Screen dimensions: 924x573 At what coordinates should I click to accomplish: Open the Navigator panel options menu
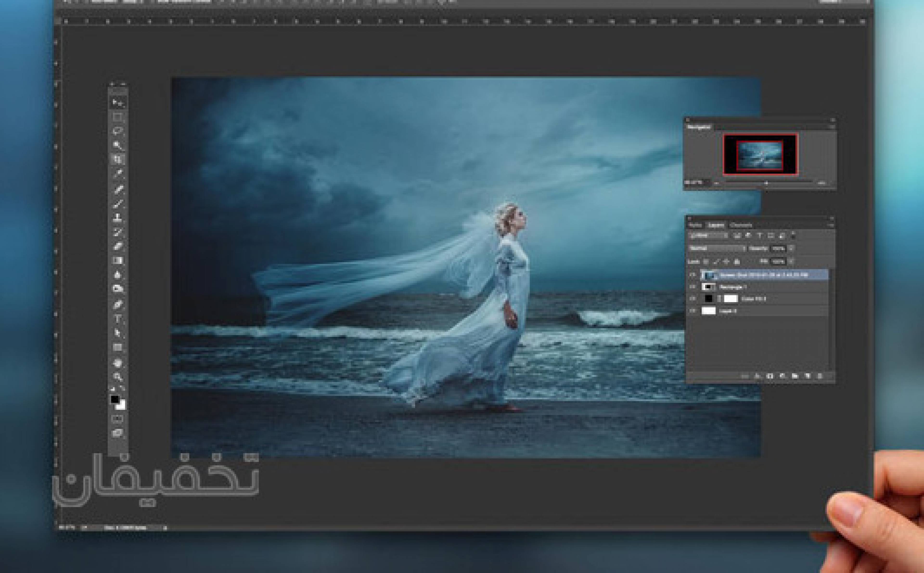tap(833, 127)
